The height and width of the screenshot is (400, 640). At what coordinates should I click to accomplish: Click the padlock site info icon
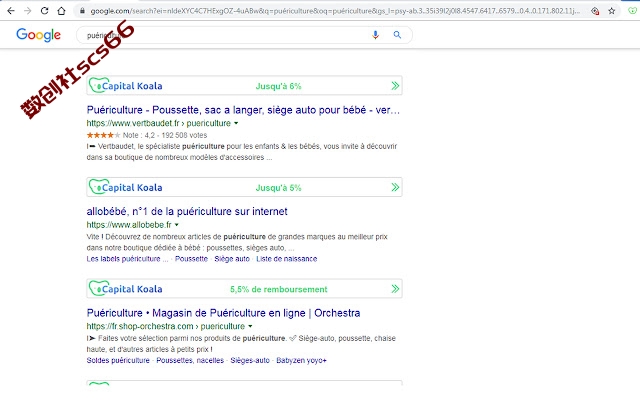click(82, 11)
